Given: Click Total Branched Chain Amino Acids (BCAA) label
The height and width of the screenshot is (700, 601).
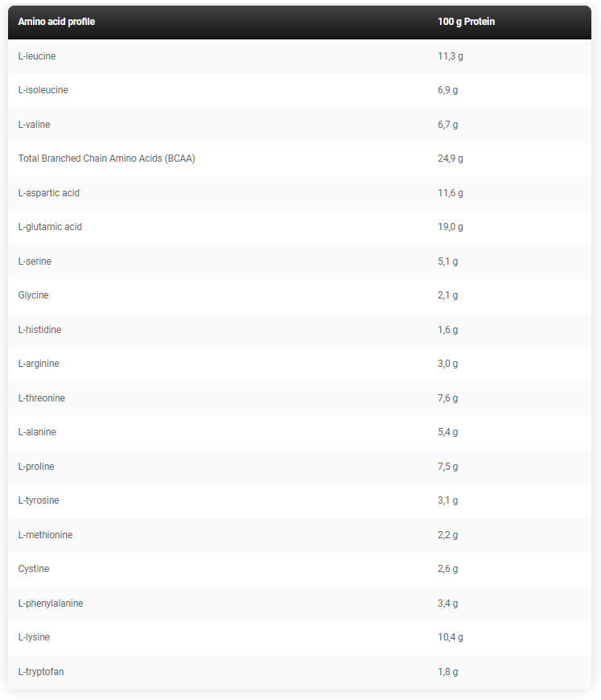Looking at the screenshot, I should (x=107, y=159).
